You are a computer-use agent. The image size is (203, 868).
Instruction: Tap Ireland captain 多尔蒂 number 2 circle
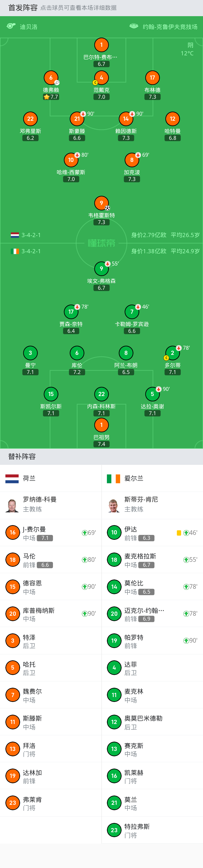pos(172,353)
